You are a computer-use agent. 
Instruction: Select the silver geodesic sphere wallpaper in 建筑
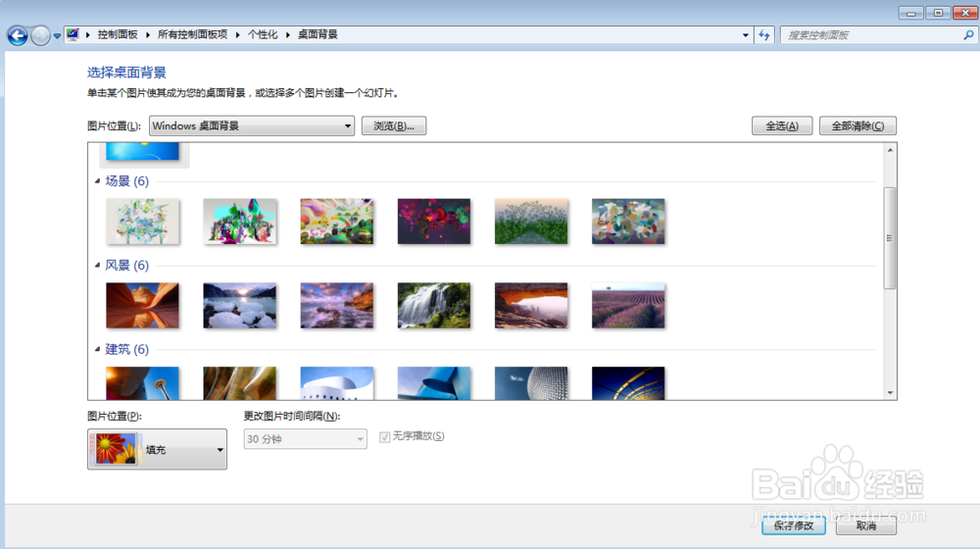(531, 383)
